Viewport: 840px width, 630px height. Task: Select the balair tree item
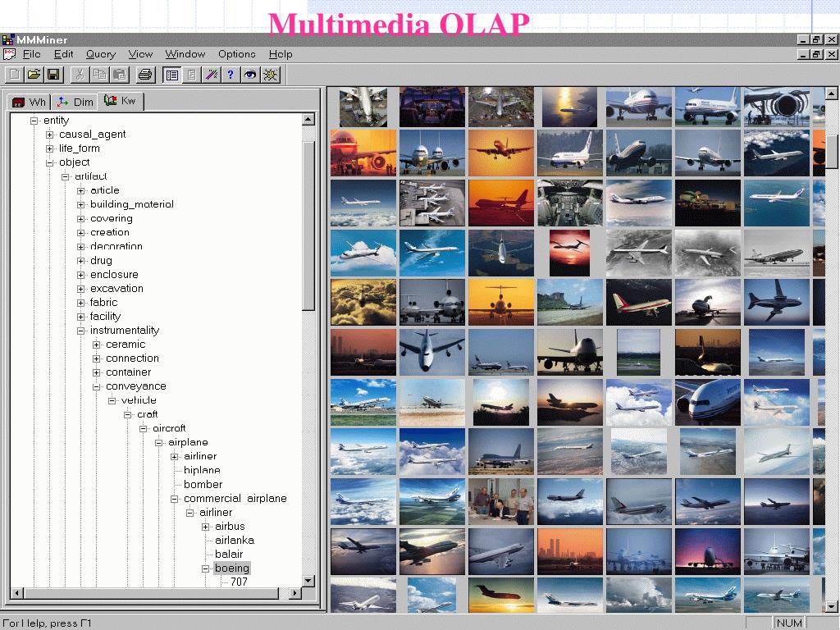tap(229, 554)
